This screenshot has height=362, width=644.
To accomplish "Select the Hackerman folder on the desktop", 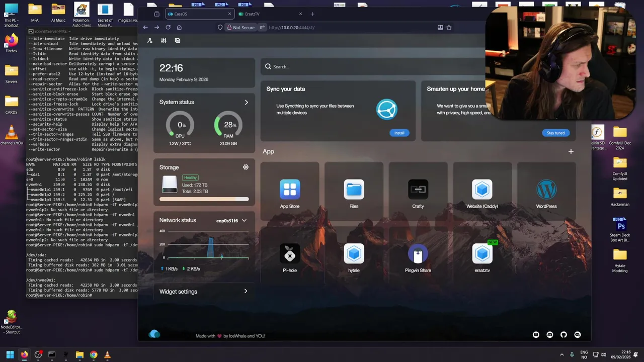I will pos(620,196).
